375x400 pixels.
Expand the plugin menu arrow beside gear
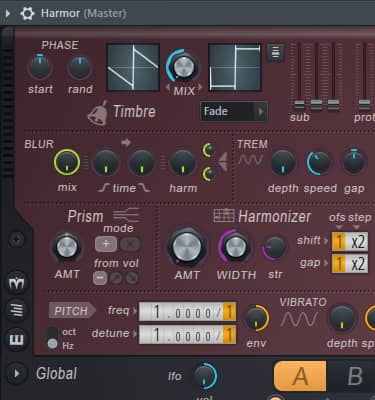(8, 14)
